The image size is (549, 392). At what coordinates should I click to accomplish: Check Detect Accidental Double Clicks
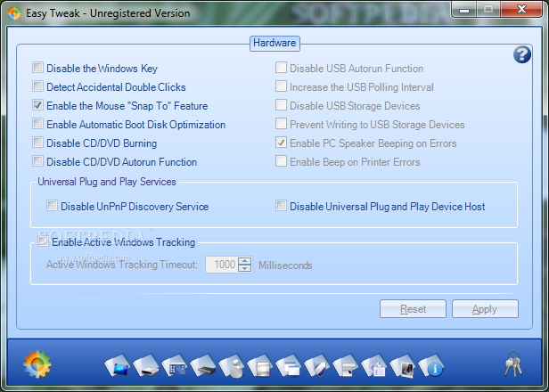(x=37, y=86)
